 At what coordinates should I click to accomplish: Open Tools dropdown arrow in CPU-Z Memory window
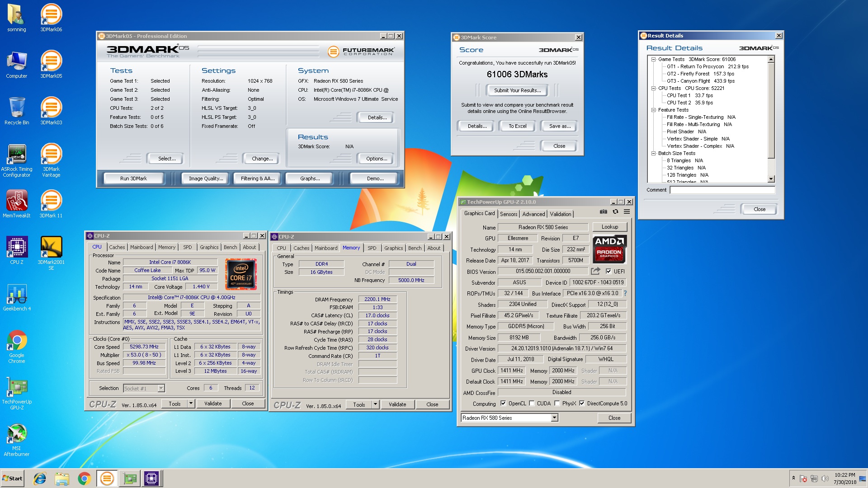click(375, 404)
